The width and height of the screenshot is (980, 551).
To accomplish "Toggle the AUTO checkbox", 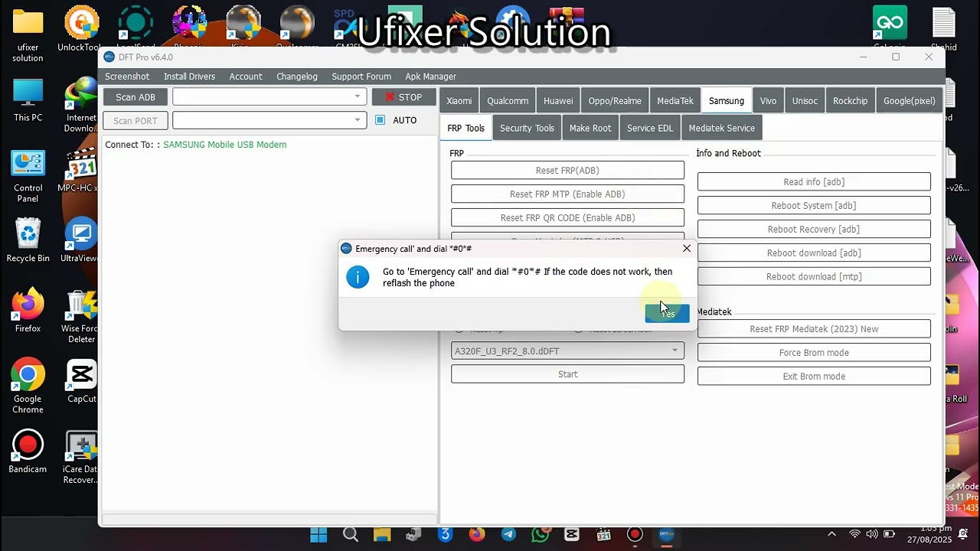I will (x=380, y=120).
